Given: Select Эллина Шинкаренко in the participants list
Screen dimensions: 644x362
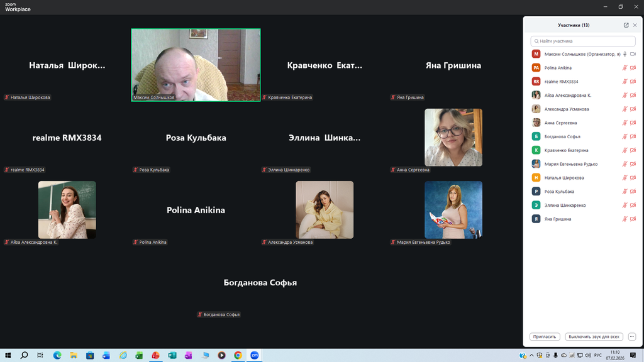Looking at the screenshot, I should coord(565,206).
